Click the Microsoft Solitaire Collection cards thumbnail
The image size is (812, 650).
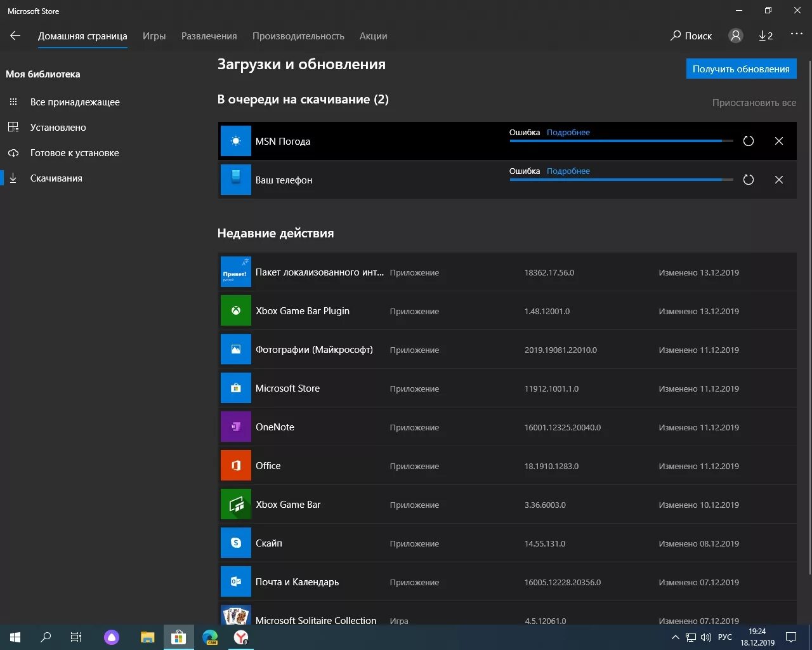click(x=236, y=615)
